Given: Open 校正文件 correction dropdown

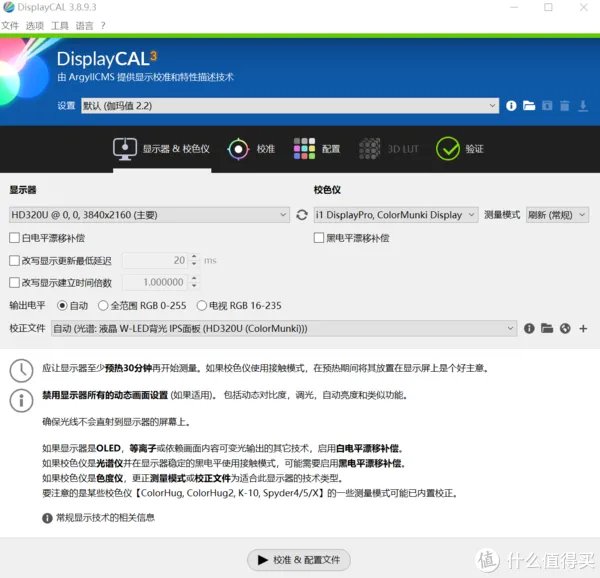Looking at the screenshot, I should (x=284, y=328).
